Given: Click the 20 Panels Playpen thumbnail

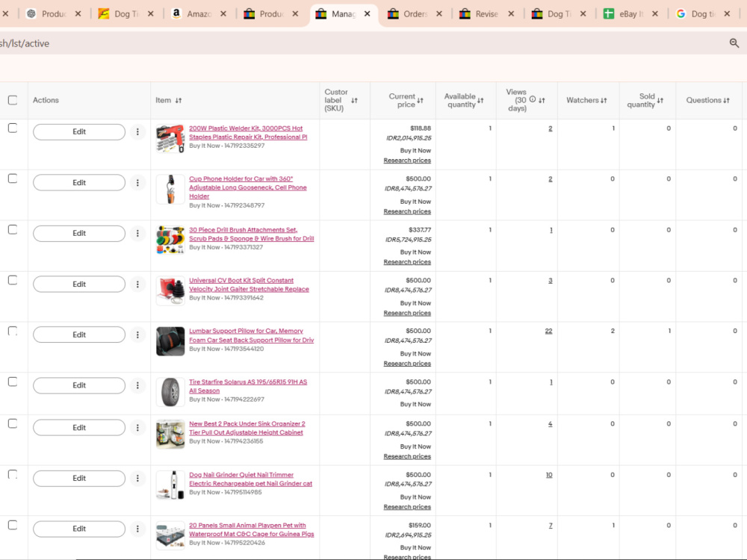Looking at the screenshot, I should (x=170, y=535).
